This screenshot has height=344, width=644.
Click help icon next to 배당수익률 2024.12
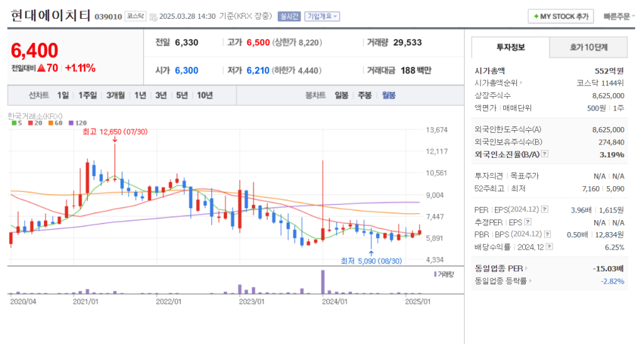(550, 247)
